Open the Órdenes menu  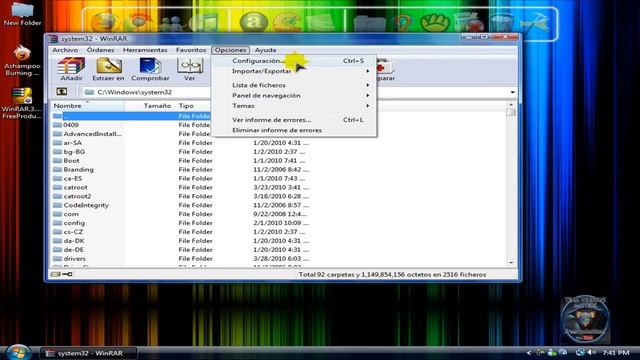click(x=100, y=50)
